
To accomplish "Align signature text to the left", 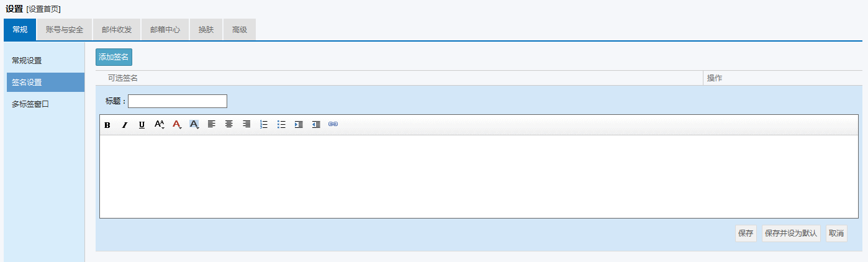I will pyautogui.click(x=212, y=124).
